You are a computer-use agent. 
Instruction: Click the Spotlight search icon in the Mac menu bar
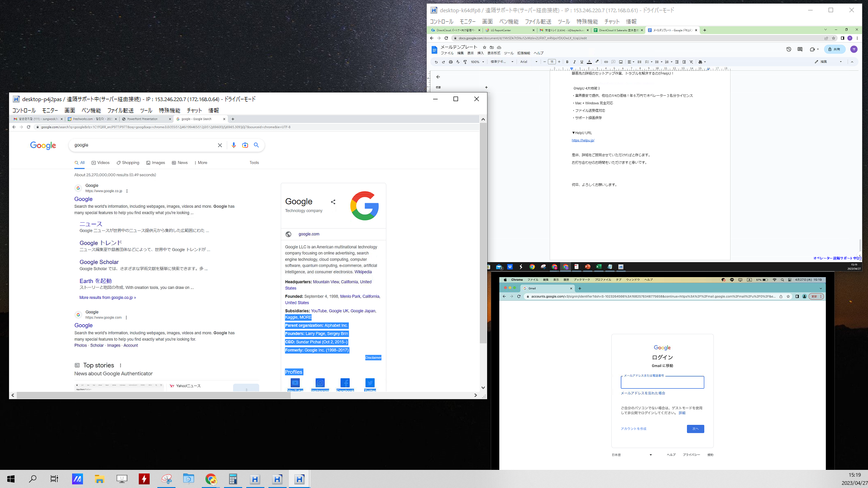pyautogui.click(x=782, y=280)
